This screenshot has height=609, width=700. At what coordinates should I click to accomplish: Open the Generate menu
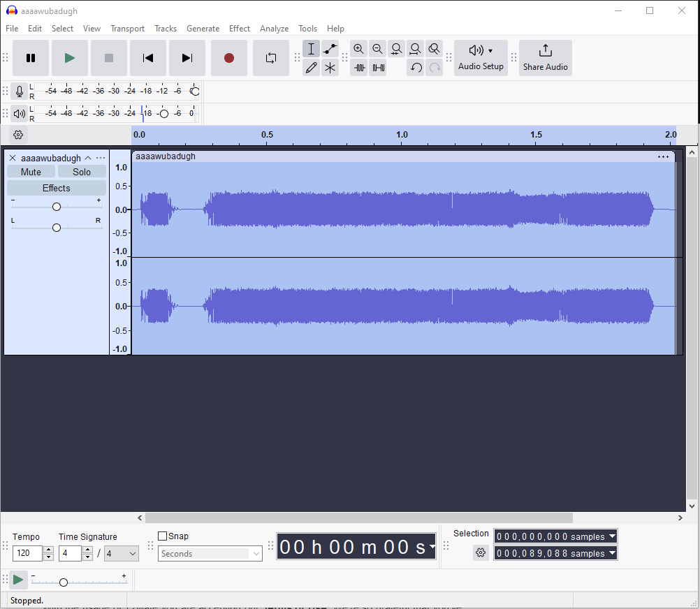point(203,29)
